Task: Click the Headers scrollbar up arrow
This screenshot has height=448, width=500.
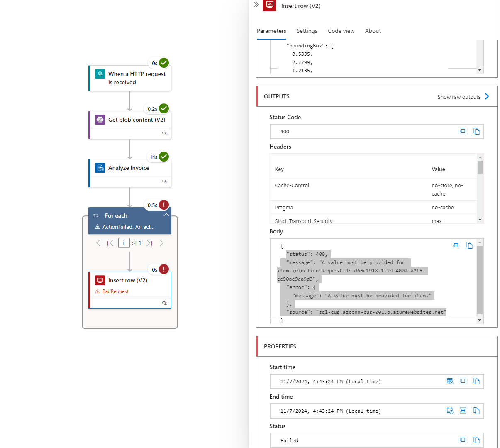Action: [x=480, y=157]
